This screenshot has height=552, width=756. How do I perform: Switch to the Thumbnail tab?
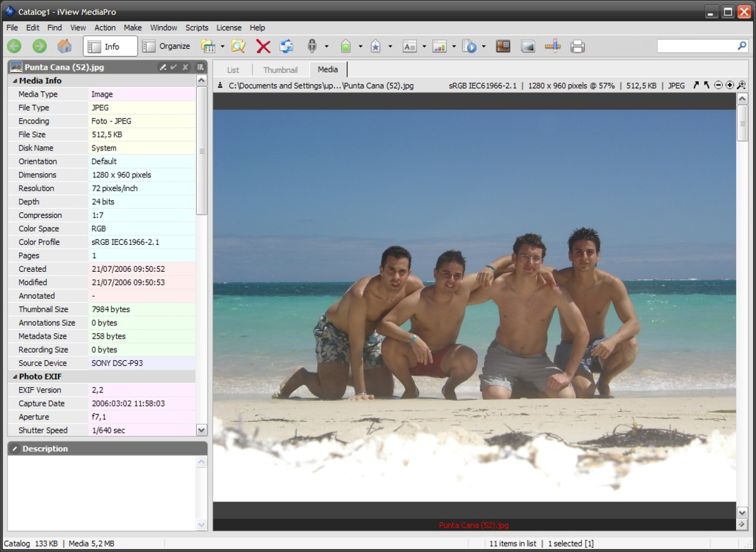[280, 70]
